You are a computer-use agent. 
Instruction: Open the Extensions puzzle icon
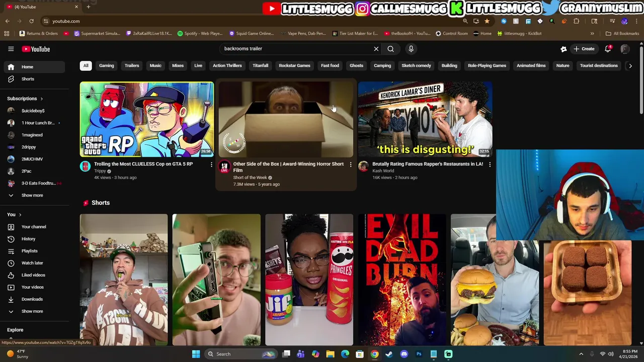tap(577, 21)
